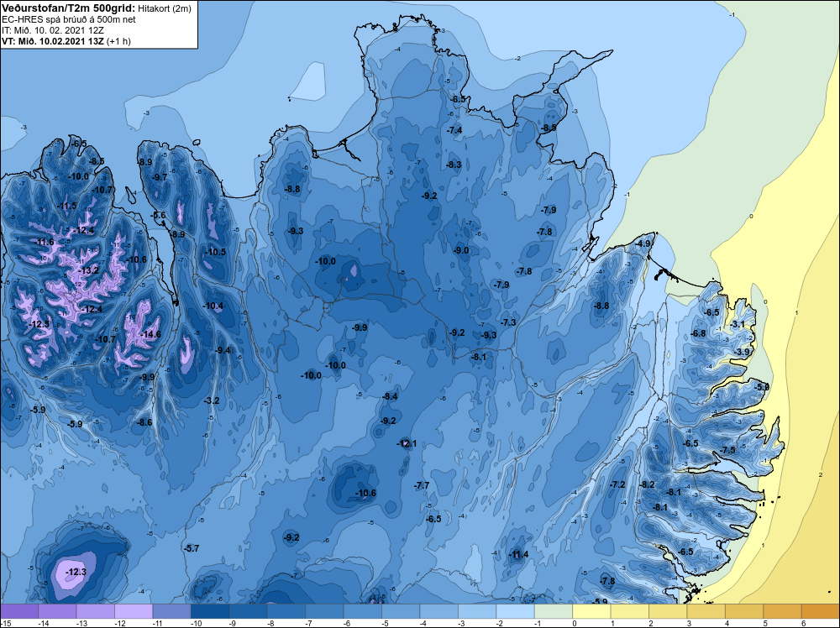Click the title 'Veðurstofan/T2m 500grid'
The width and height of the screenshot is (840, 628).
(67, 8)
